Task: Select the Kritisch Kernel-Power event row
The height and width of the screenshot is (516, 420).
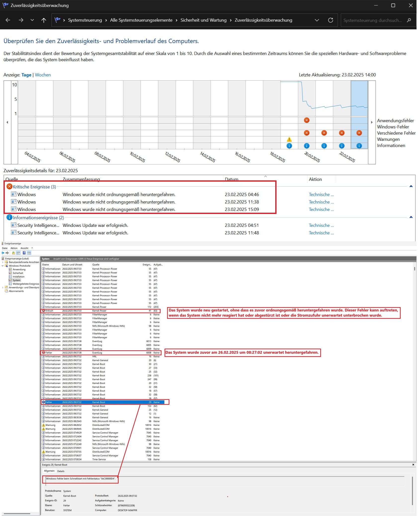Action: [x=101, y=311]
